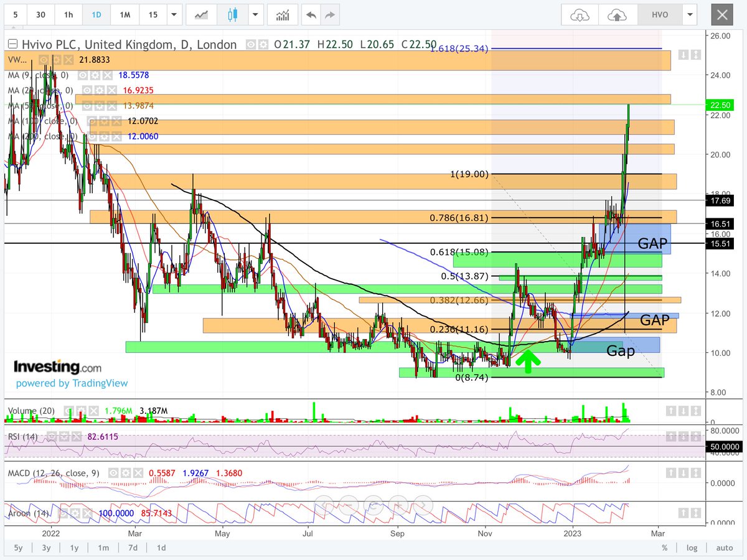Remove the VWAP indicator
Viewport: 747px width, 560px height.
tap(68, 60)
